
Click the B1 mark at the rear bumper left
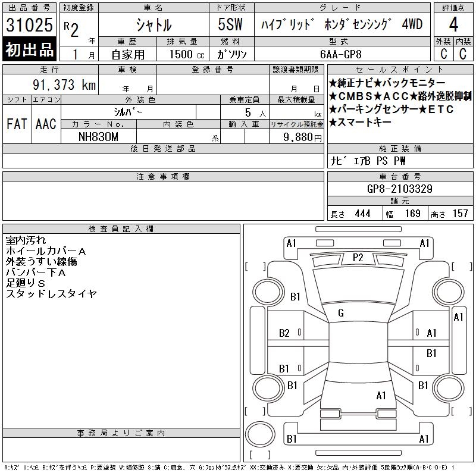(292, 439)
